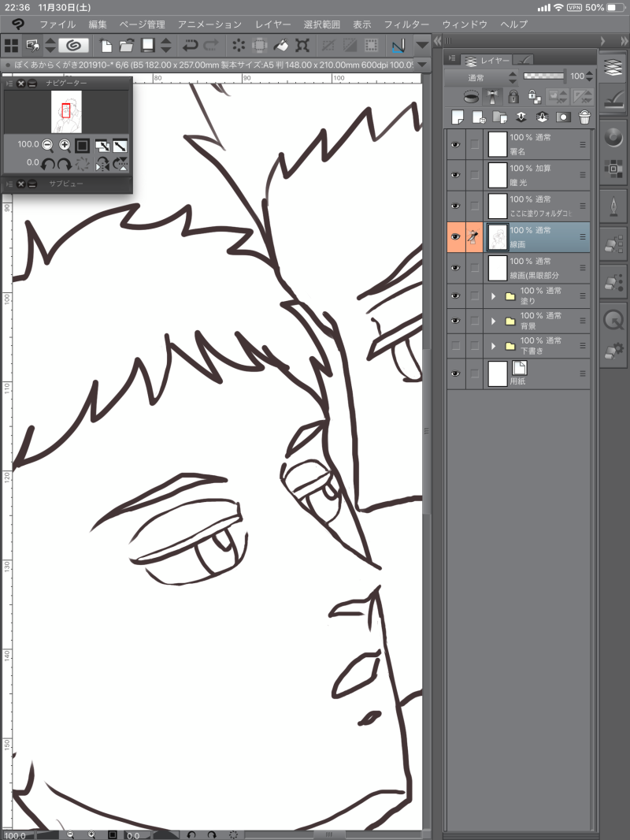630x840 pixels.
Task: Zoom in with Navigator plus magnifier
Action: (x=65, y=145)
